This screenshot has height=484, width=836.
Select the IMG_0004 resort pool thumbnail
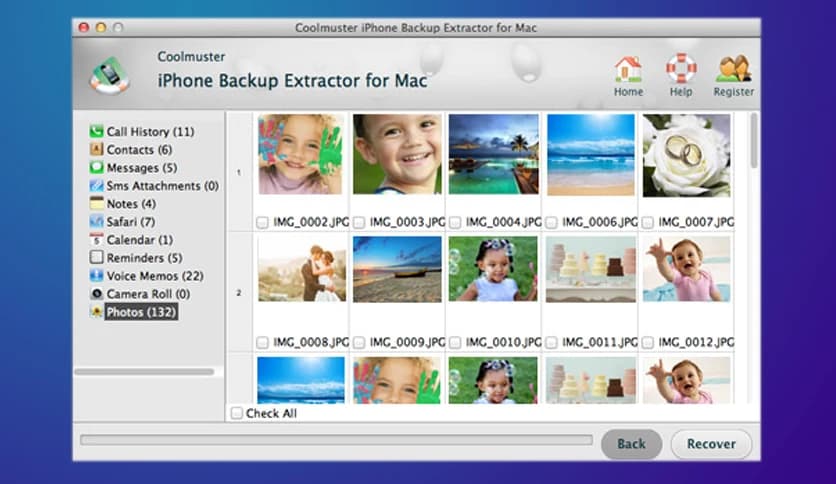(494, 154)
